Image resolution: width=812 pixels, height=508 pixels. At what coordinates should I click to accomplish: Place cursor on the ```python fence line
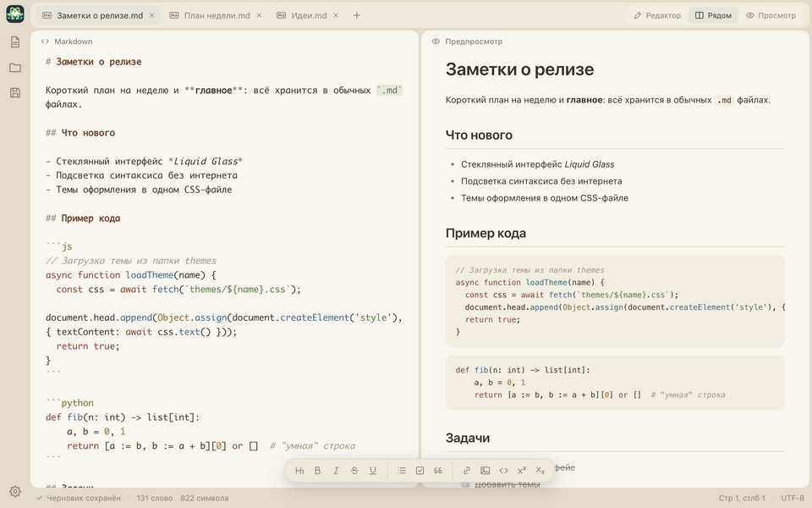coord(69,403)
